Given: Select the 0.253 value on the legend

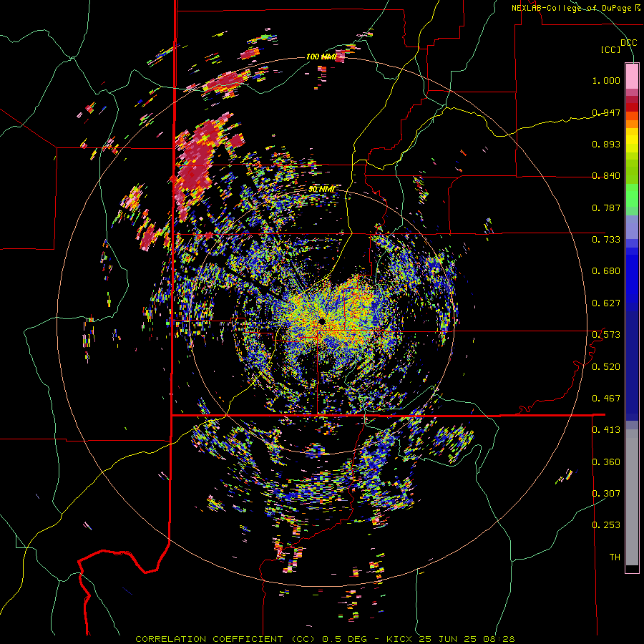Looking at the screenshot, I should point(606,525).
